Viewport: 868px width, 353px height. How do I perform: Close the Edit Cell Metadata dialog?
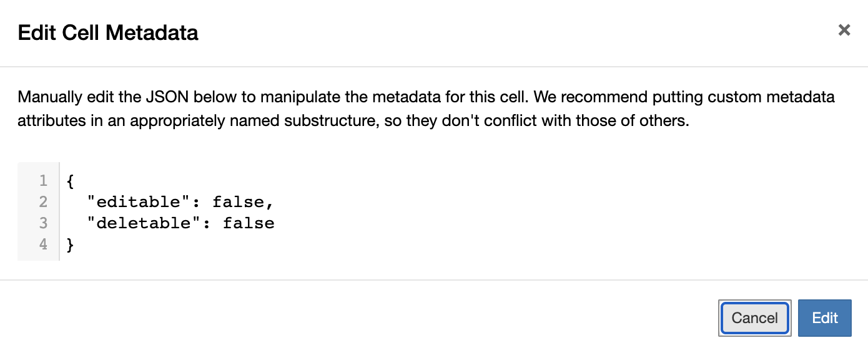click(x=844, y=30)
